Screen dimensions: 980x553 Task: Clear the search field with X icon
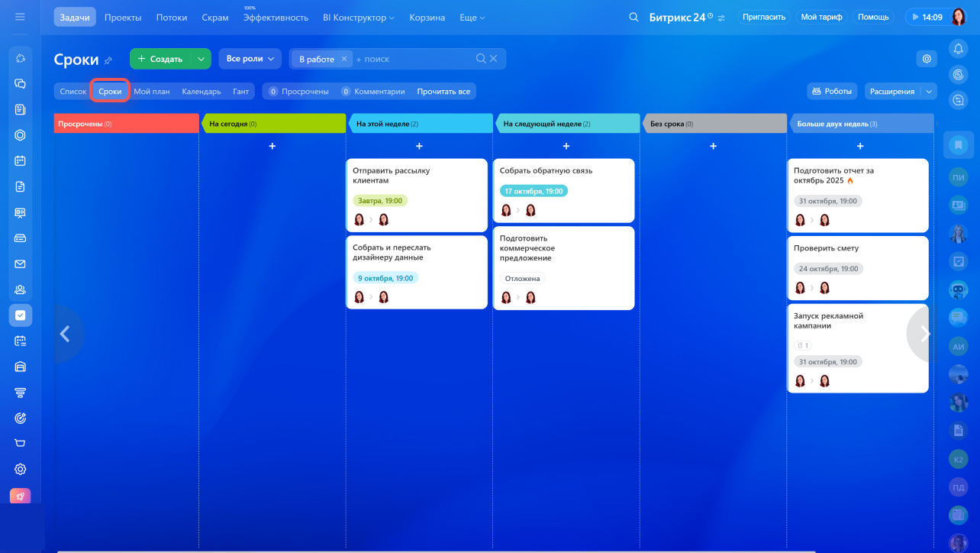494,59
